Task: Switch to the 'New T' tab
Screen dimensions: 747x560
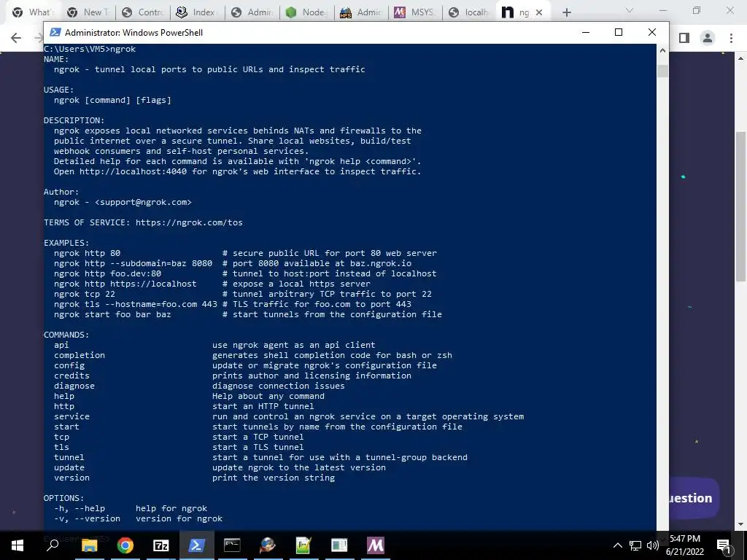Action: (88, 12)
